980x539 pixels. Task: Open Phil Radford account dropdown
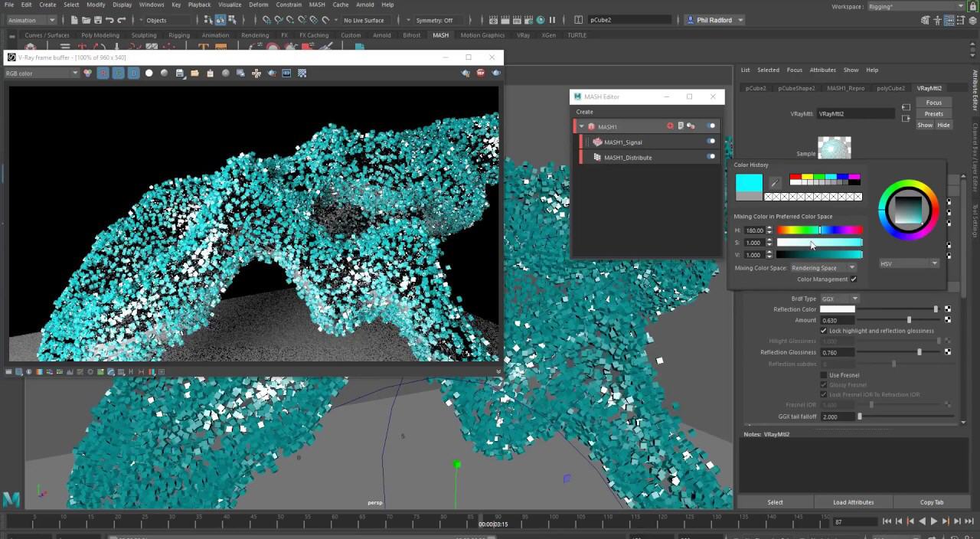(714, 20)
